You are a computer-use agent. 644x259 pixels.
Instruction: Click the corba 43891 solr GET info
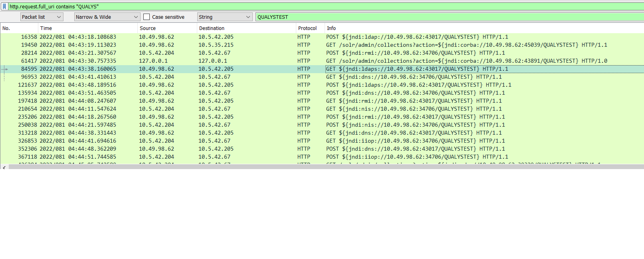point(467,61)
